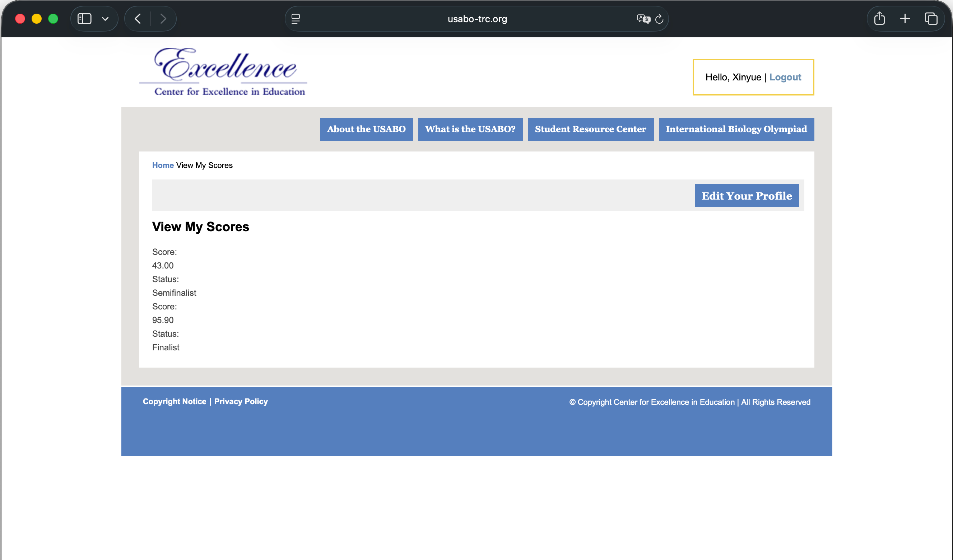Open the Copyright Notice footer link
Viewport: 953px width, 560px height.
point(175,401)
